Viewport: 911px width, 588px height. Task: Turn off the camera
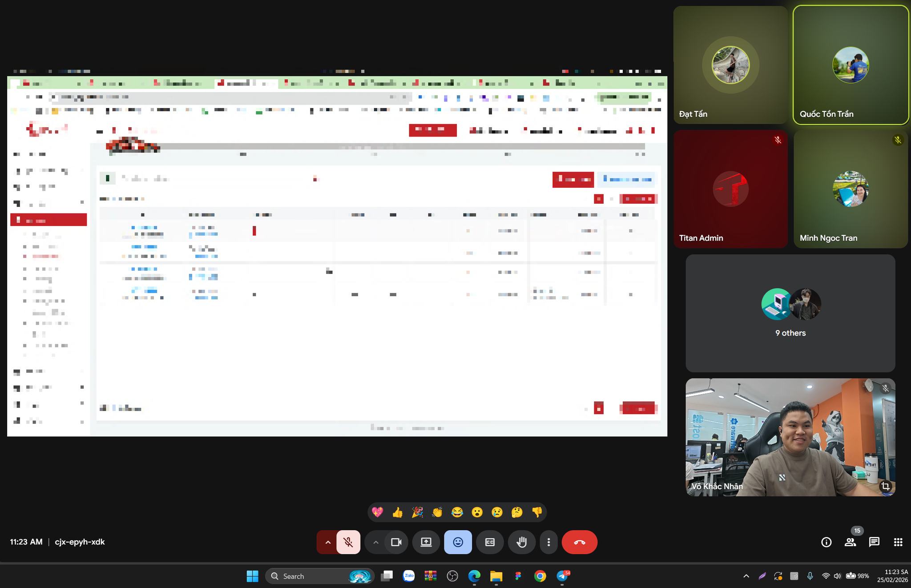click(396, 542)
